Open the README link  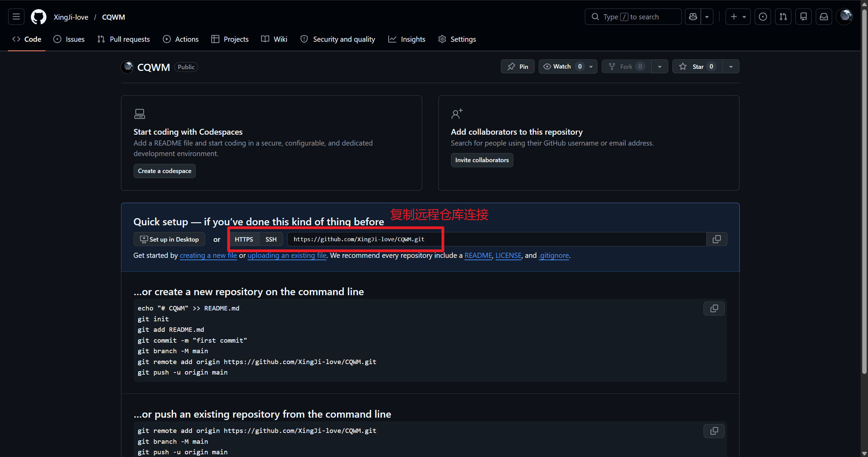(x=478, y=255)
